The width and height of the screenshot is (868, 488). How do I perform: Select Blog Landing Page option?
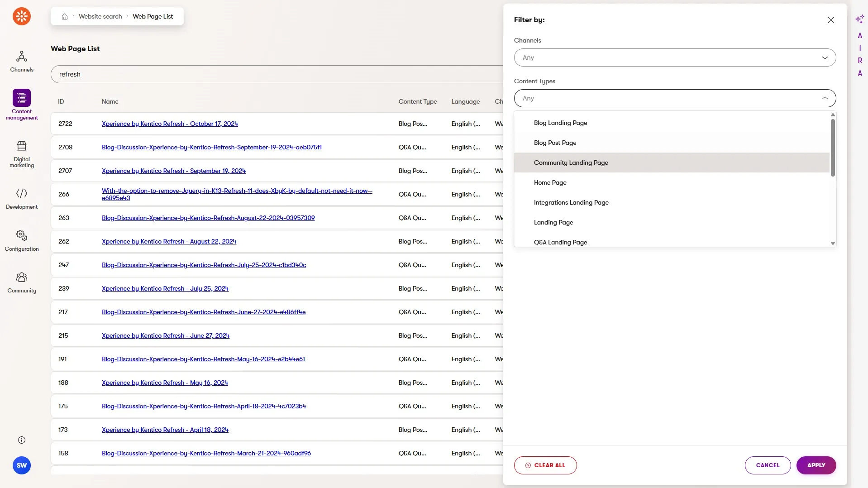coord(672,123)
